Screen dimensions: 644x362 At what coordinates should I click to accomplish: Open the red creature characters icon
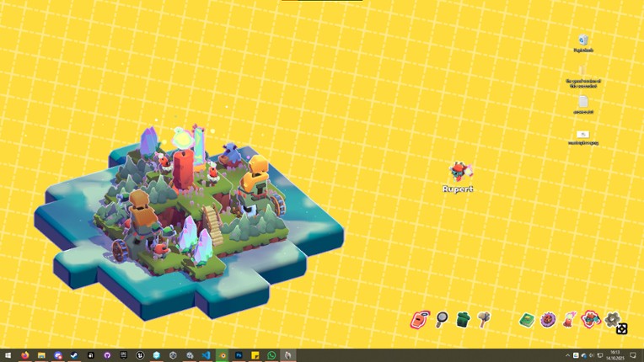coord(591,319)
